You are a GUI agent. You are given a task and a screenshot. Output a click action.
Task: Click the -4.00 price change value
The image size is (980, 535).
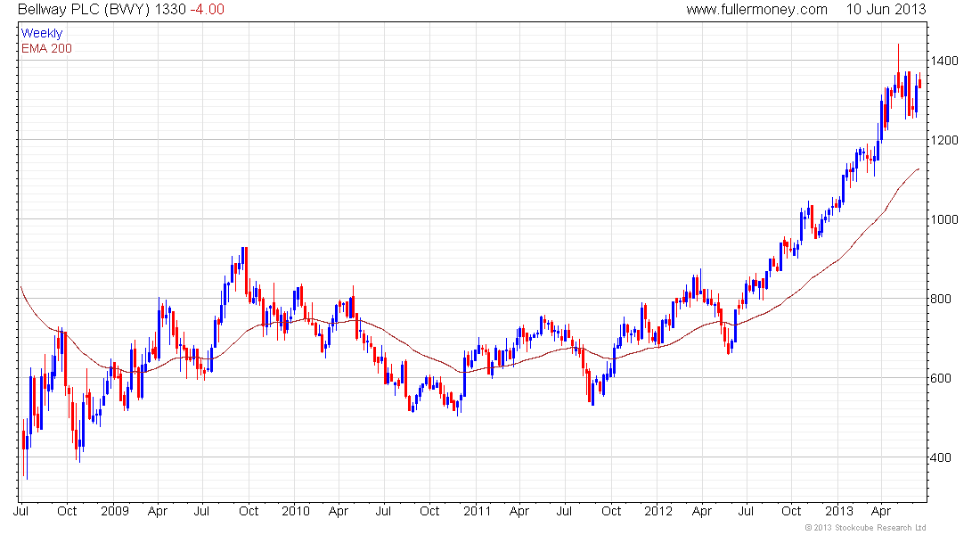coord(207,10)
